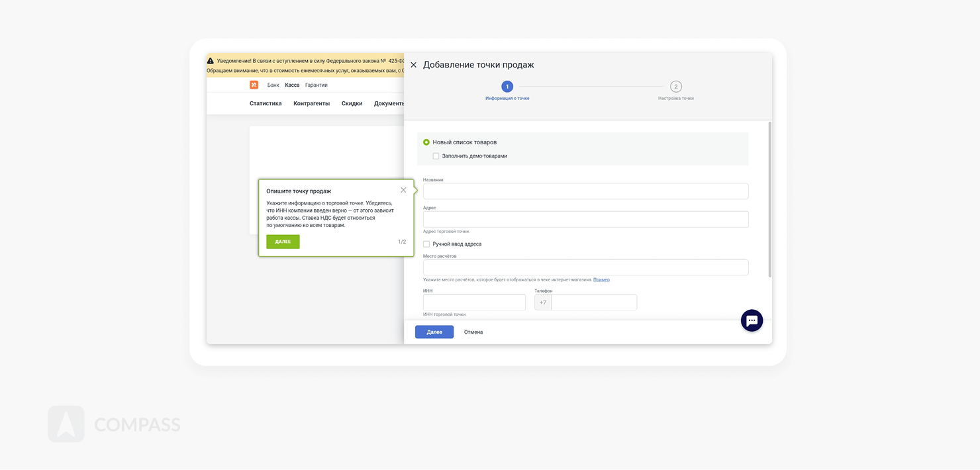Dismiss the 'Опишите точку продаж' tooltip
This screenshot has width=980, height=470.
(403, 190)
